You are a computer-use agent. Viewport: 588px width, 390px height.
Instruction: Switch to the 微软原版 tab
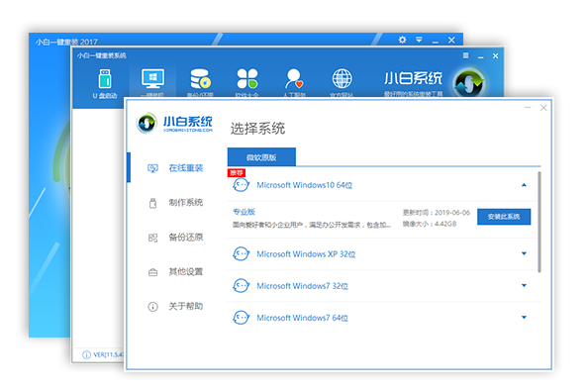coord(261,157)
